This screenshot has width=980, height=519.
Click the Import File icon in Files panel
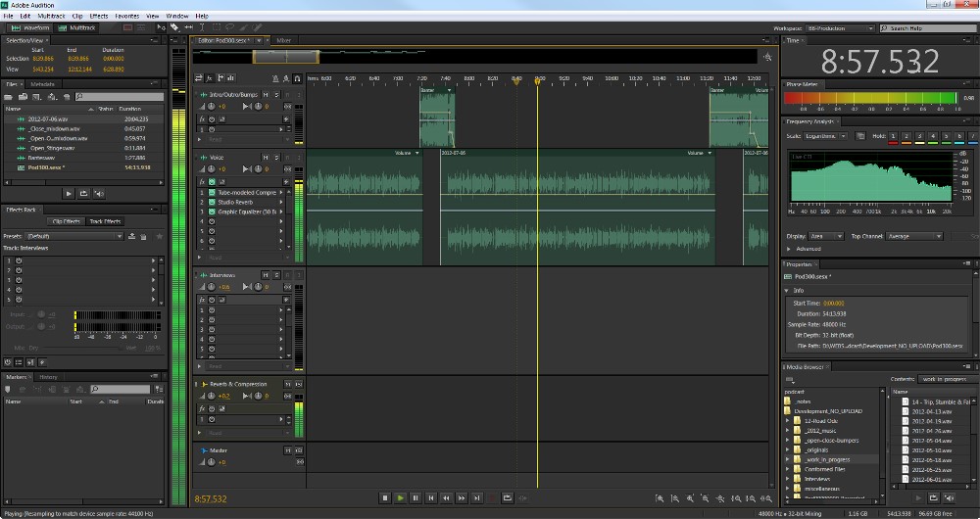click(x=23, y=97)
